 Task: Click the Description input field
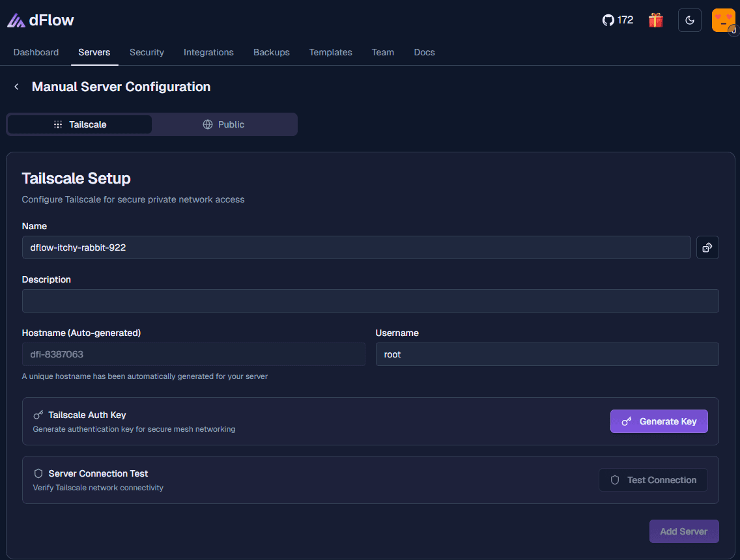point(370,300)
